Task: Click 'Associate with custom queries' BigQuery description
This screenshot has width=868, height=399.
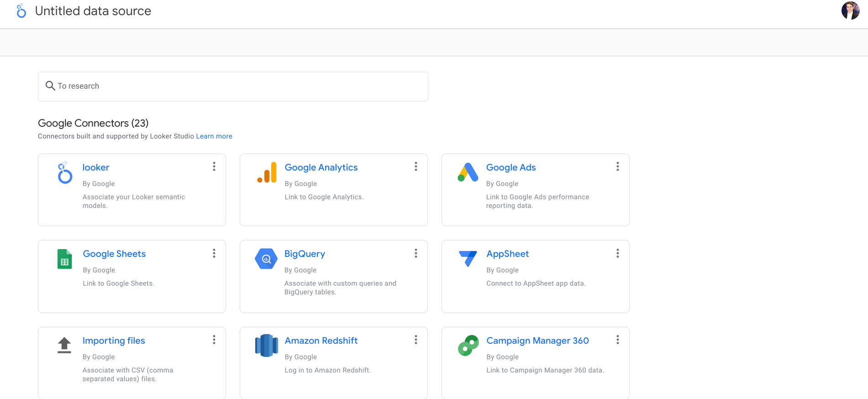Action: (x=340, y=287)
